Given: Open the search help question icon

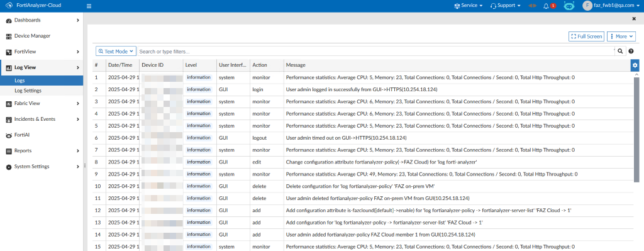Looking at the screenshot, I should click(631, 52).
